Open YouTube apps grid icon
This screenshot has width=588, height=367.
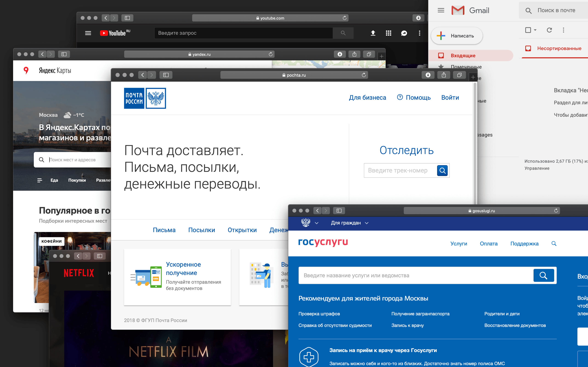[x=389, y=33]
